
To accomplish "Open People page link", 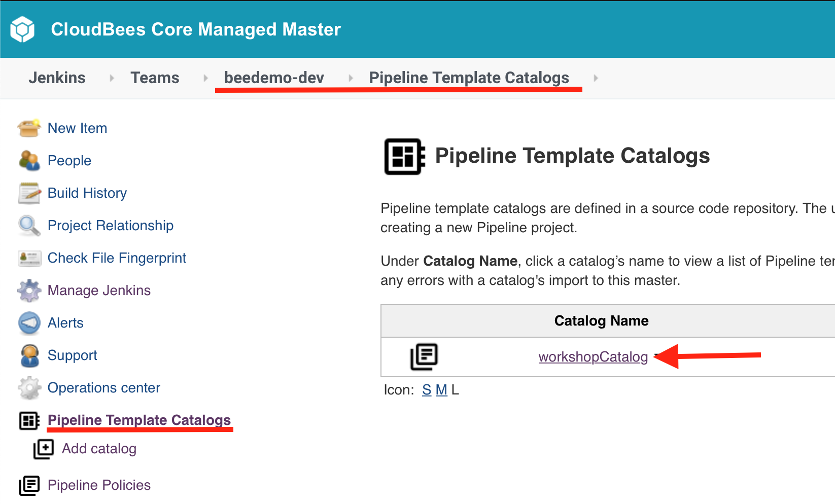I will [x=69, y=161].
